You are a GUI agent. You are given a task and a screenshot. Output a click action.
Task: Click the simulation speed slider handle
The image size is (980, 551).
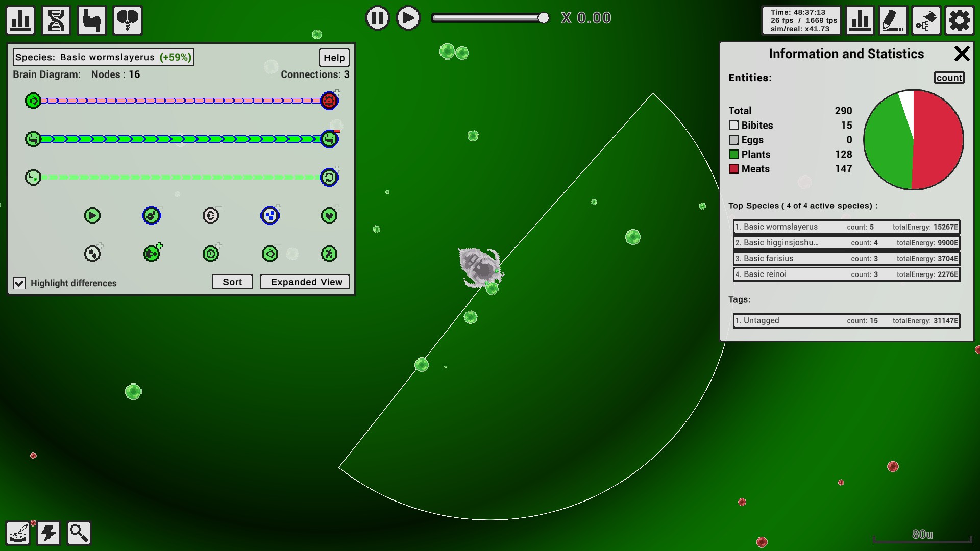tap(544, 18)
